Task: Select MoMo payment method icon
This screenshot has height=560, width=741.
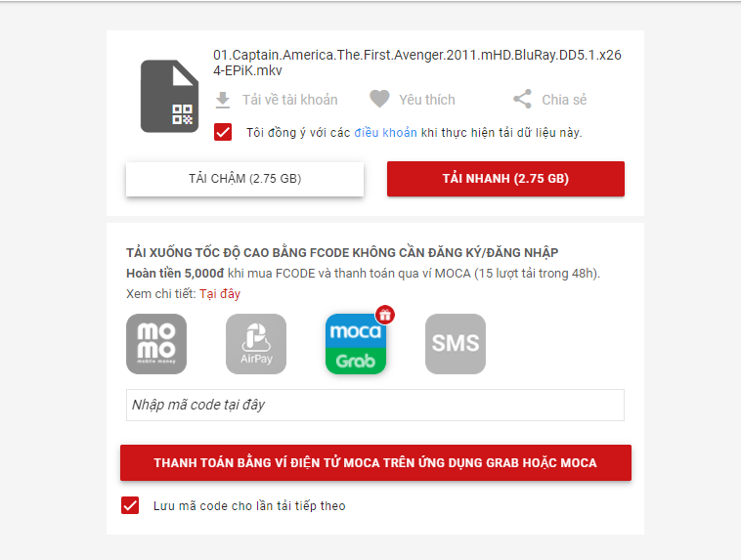Action: click(x=156, y=344)
